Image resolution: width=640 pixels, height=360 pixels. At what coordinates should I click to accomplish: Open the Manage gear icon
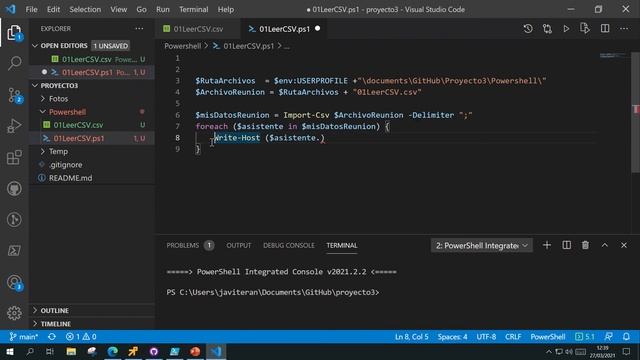tap(14, 313)
